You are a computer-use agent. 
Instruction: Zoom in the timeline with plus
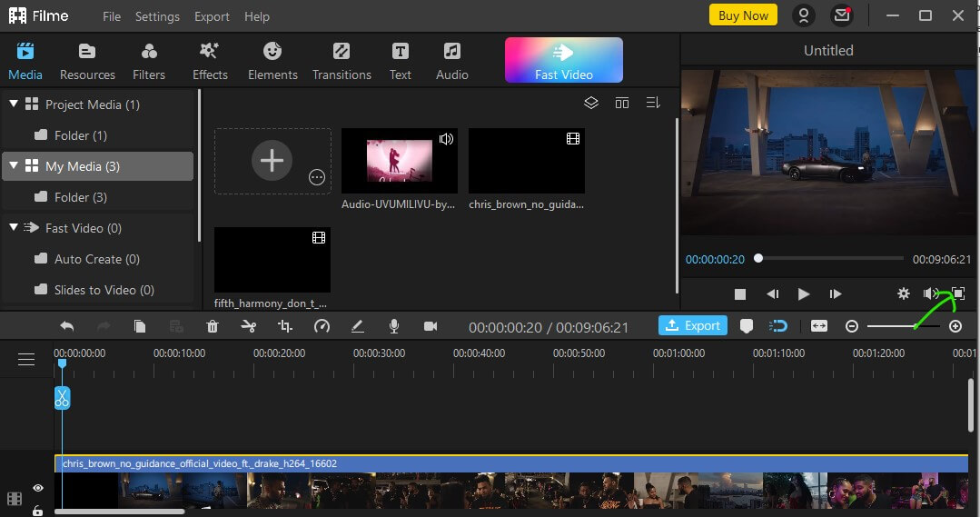pyautogui.click(x=955, y=325)
